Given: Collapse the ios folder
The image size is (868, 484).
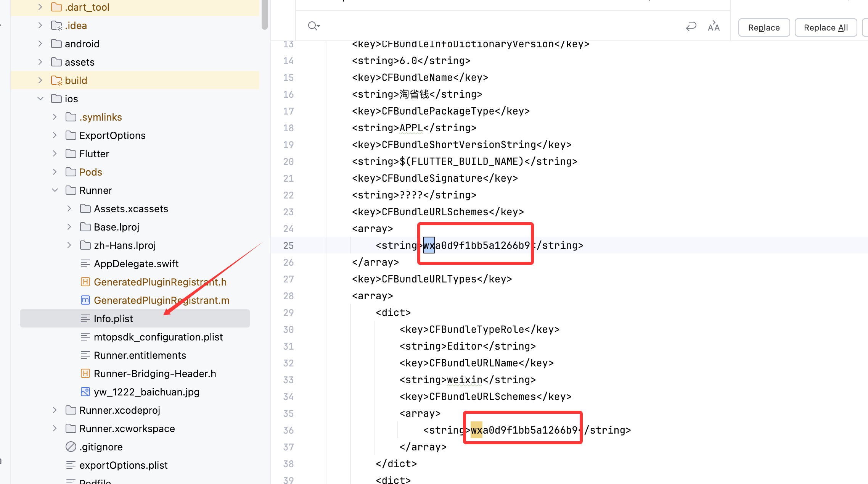Looking at the screenshot, I should pos(40,98).
